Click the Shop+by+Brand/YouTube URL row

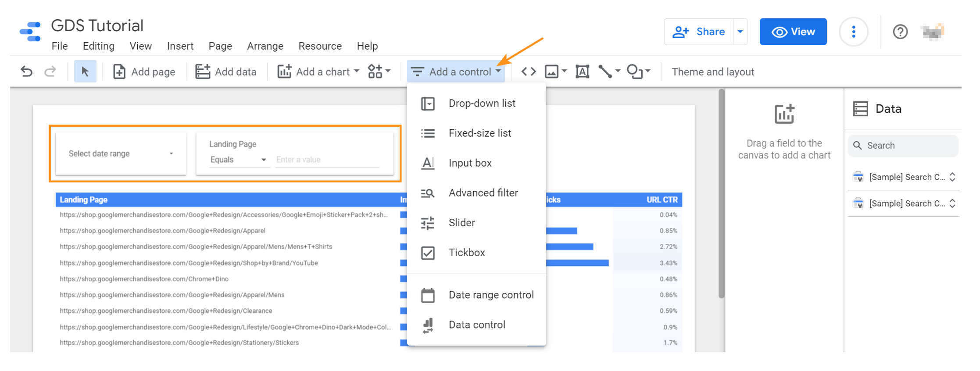coord(189,263)
